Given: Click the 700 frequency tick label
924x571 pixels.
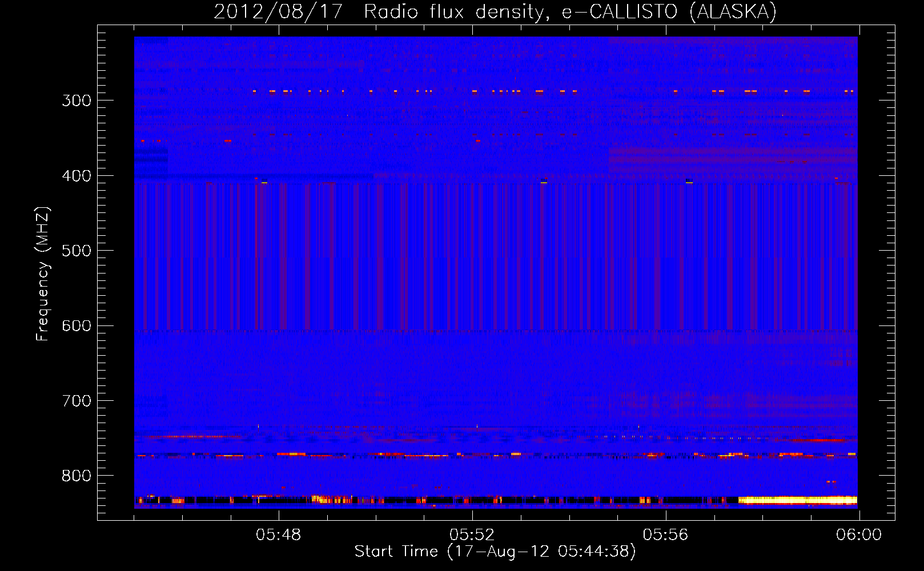Looking at the screenshot, I should [x=77, y=401].
